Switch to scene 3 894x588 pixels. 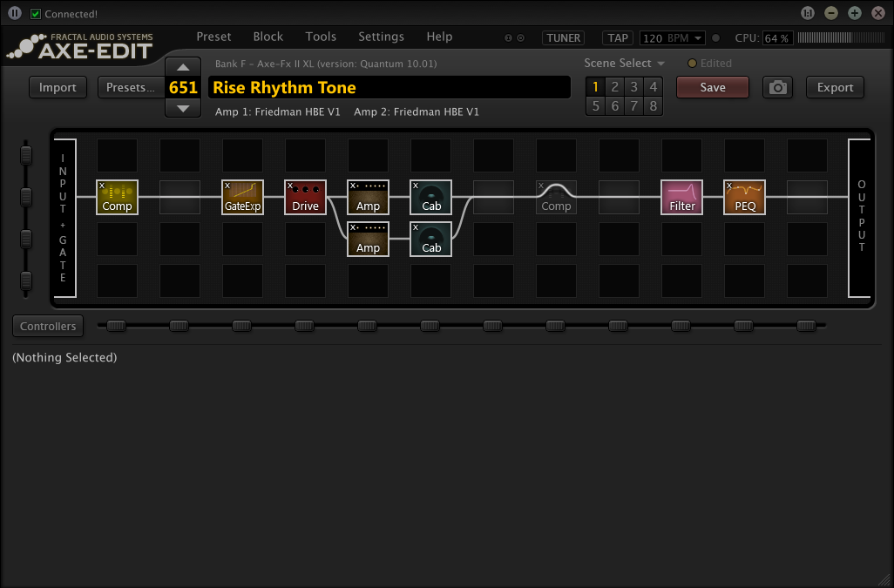633,86
